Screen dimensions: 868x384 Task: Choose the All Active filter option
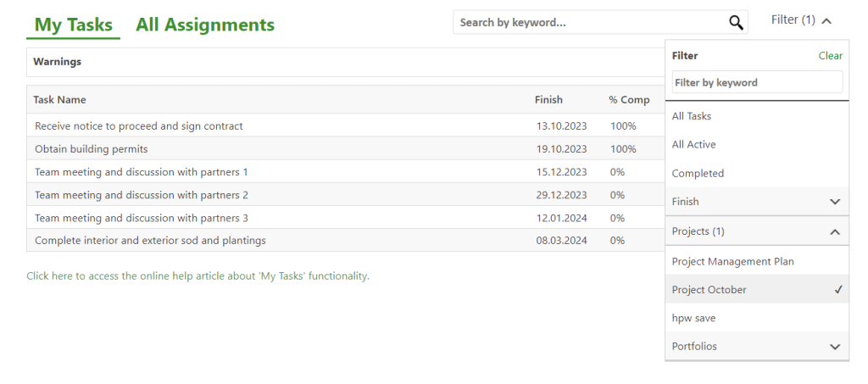pos(693,145)
